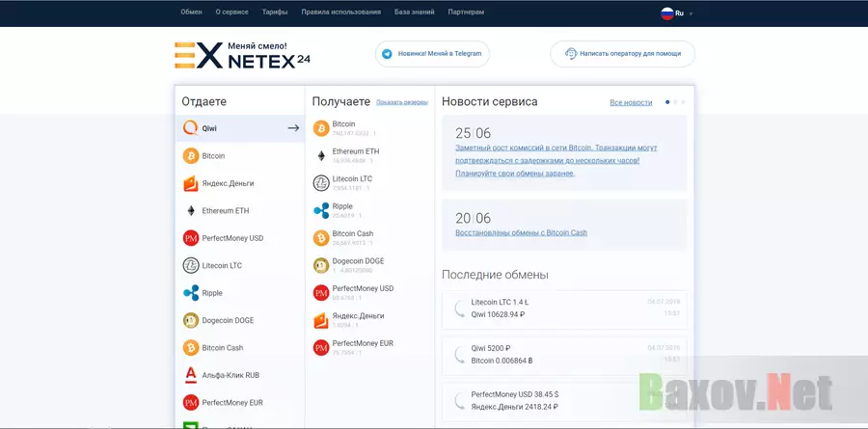
Task: Click the operator headset icon
Action: coord(571,54)
